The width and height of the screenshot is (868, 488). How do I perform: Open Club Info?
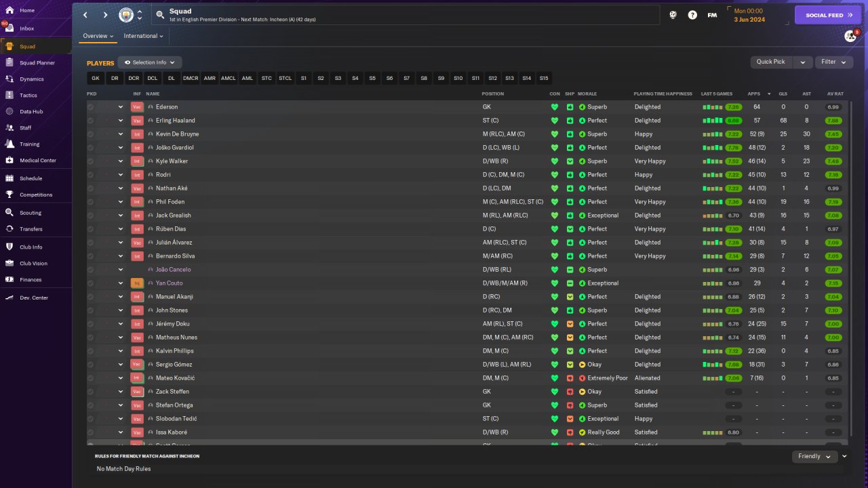[31, 247]
